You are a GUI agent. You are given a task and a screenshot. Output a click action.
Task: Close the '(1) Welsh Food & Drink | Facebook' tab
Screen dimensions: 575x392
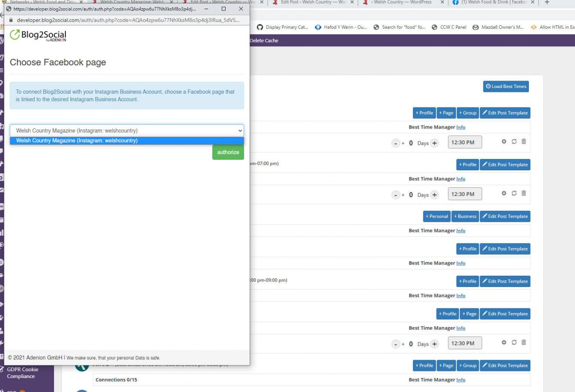click(532, 2)
